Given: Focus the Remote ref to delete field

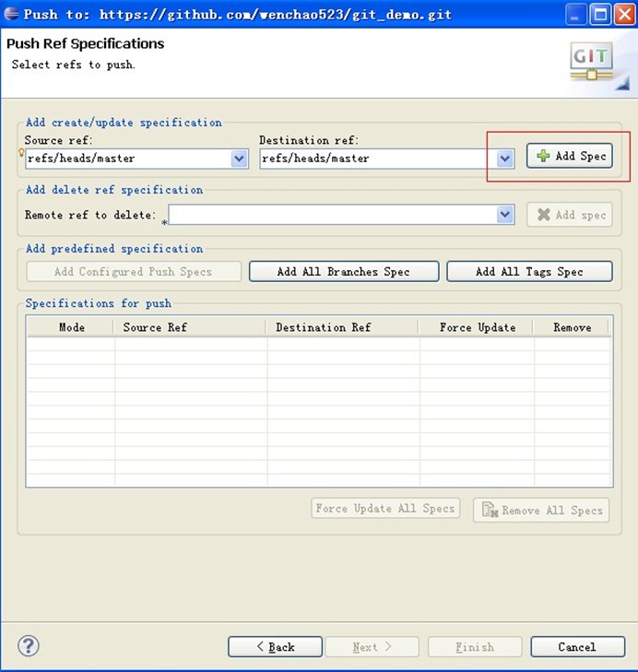Looking at the screenshot, I should click(x=333, y=214).
